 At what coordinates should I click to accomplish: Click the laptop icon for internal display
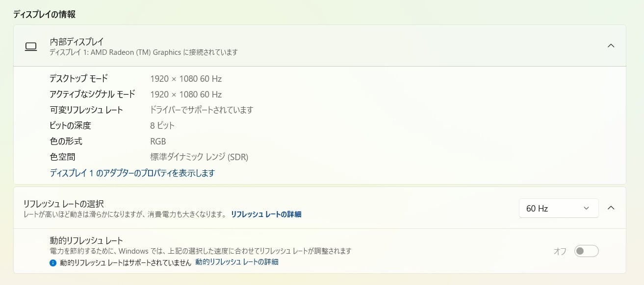click(31, 47)
